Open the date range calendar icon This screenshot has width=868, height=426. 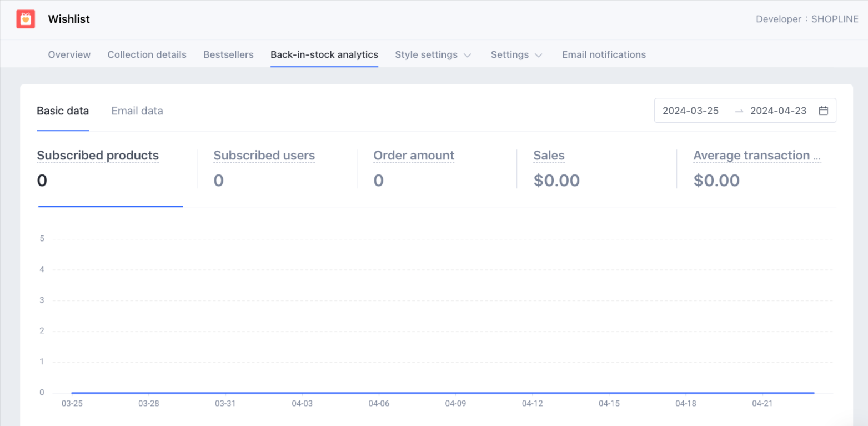(x=824, y=111)
